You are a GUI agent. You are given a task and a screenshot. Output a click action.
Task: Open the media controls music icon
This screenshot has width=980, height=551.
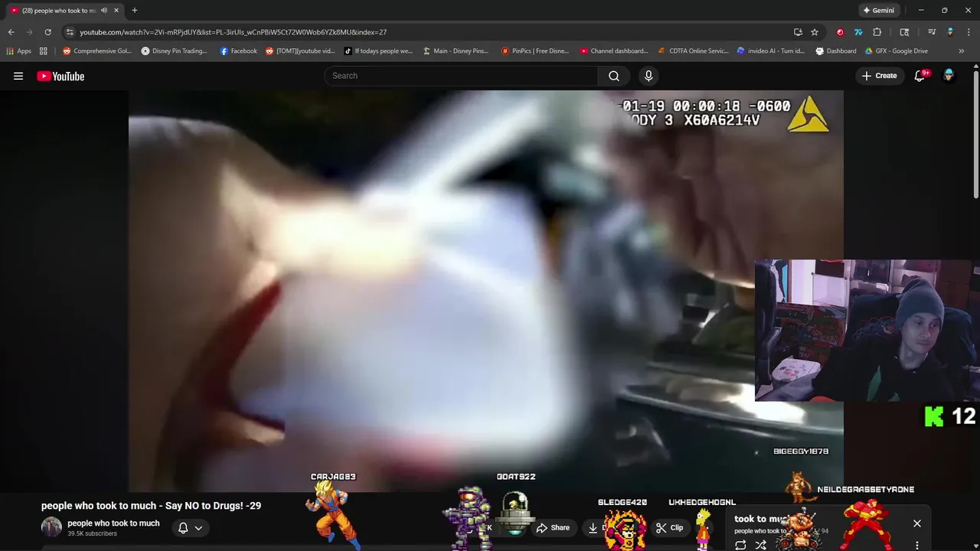932,32
